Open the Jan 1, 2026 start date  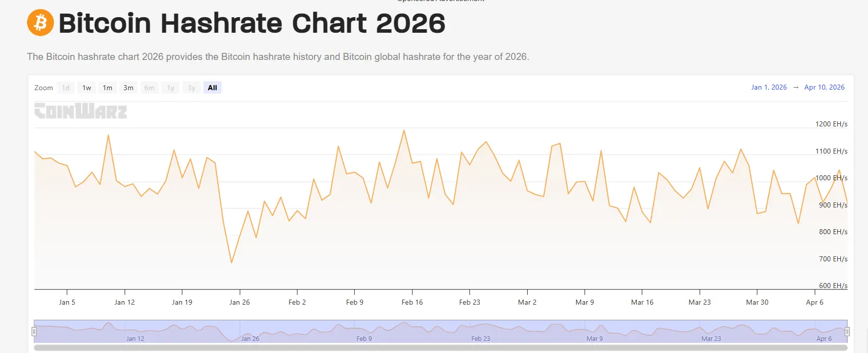point(769,87)
